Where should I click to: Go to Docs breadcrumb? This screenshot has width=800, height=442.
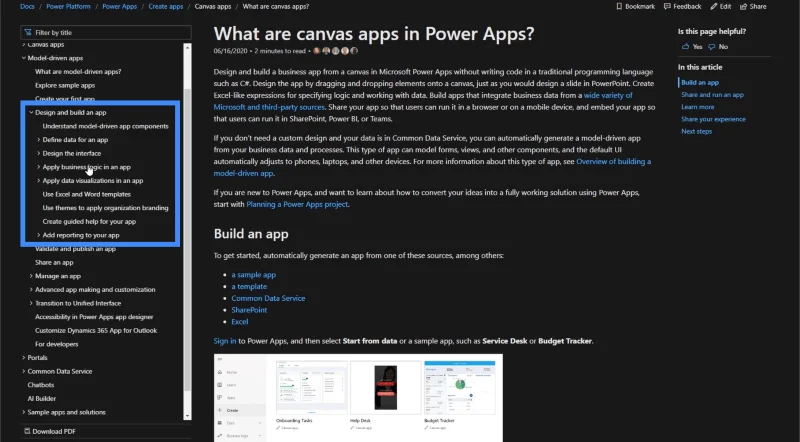27,7
